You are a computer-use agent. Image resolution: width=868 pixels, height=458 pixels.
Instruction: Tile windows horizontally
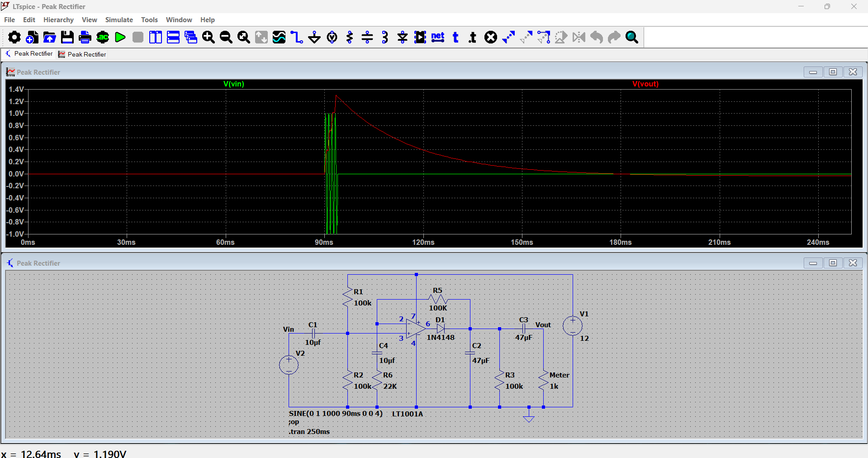tap(173, 37)
